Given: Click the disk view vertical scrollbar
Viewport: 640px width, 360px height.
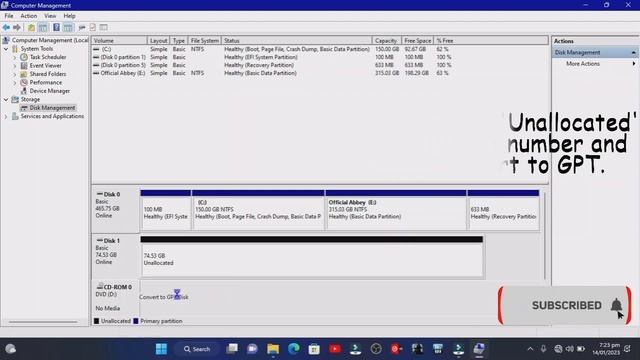Looking at the screenshot, I should [x=545, y=236].
